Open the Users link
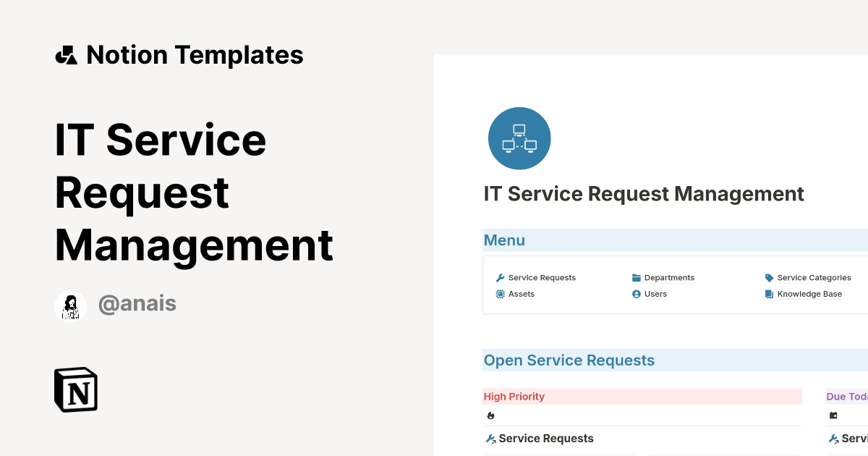The width and height of the screenshot is (868, 456). pos(655,294)
